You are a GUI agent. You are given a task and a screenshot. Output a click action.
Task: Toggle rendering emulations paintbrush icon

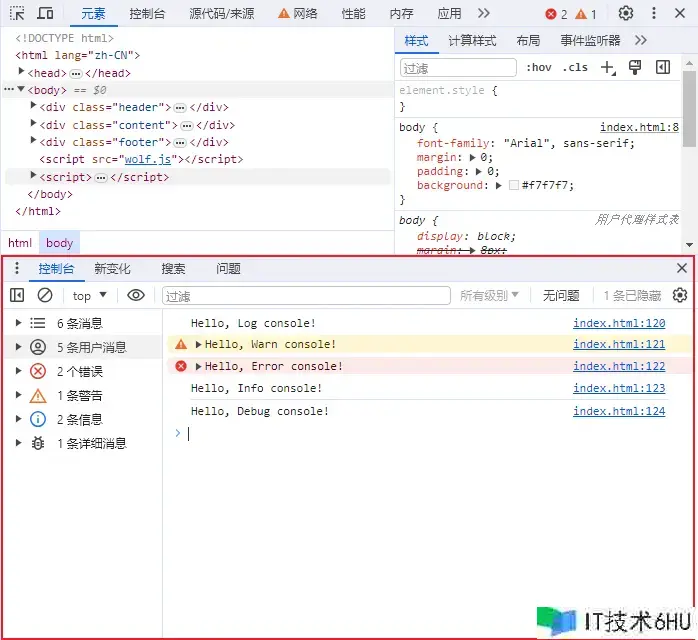pos(635,68)
